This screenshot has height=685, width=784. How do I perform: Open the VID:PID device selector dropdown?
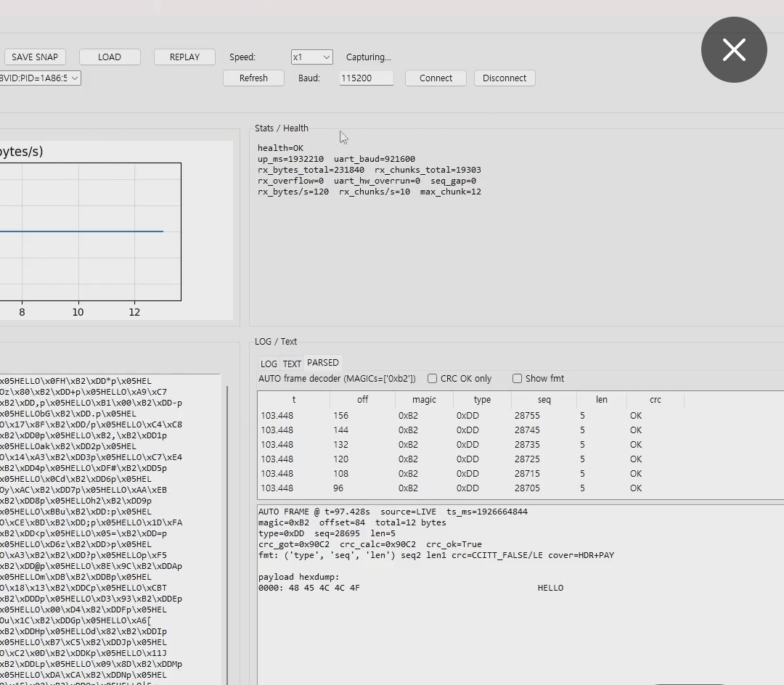40,77
